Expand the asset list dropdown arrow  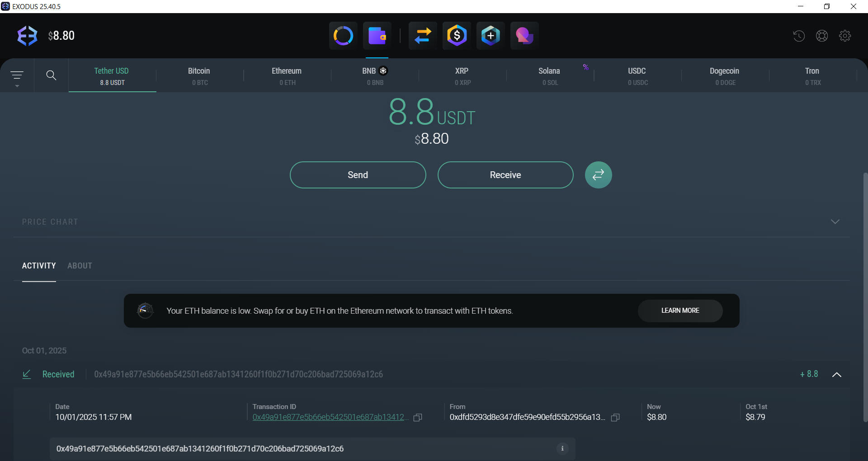(17, 86)
